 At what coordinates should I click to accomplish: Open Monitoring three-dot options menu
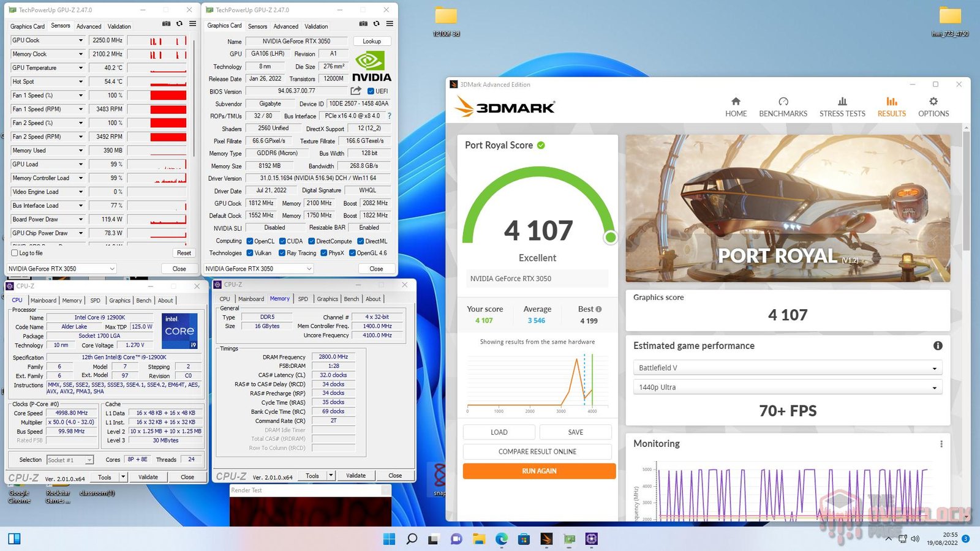941,444
